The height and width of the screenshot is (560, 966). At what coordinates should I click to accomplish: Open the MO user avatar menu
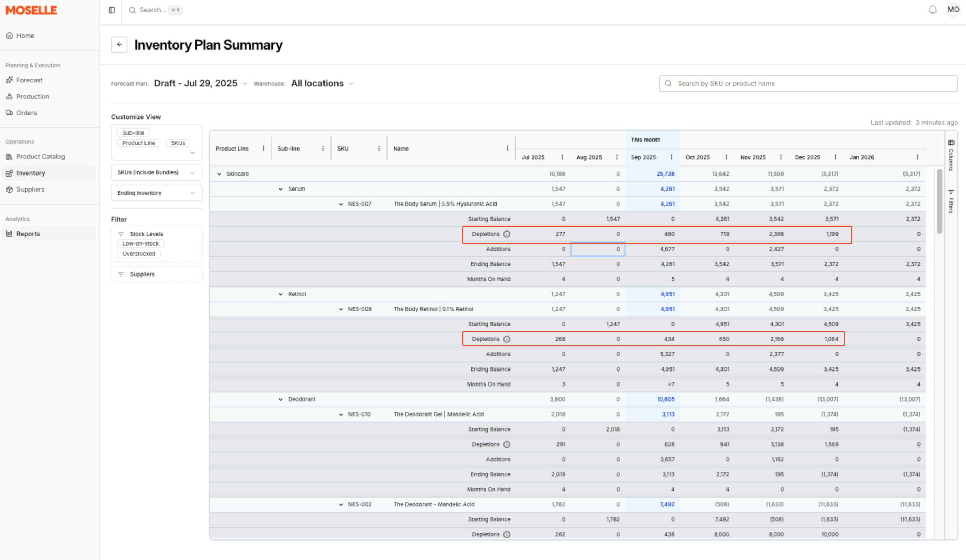coord(953,10)
